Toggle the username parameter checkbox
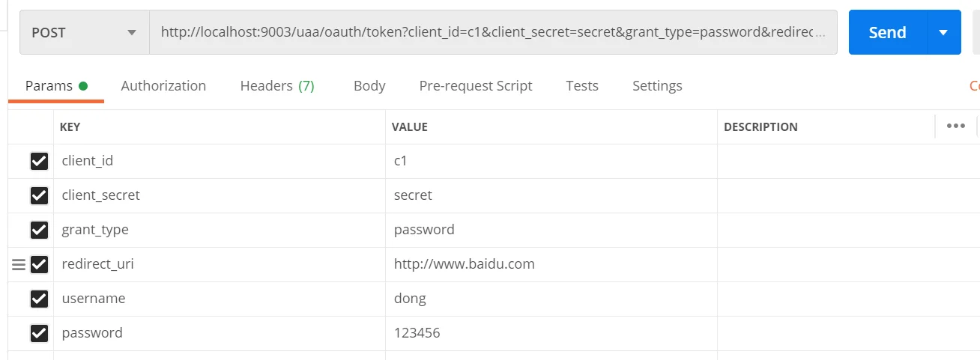The height and width of the screenshot is (360, 980). (x=39, y=299)
